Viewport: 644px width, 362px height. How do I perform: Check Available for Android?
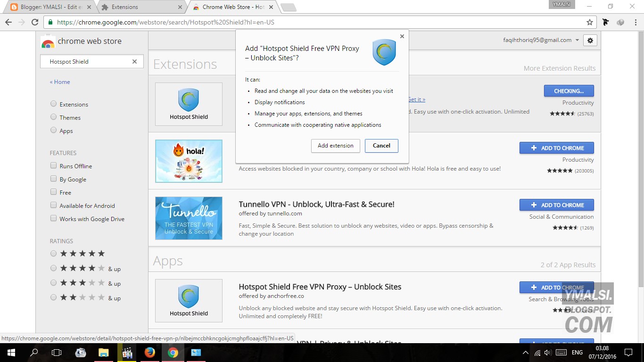tap(53, 205)
